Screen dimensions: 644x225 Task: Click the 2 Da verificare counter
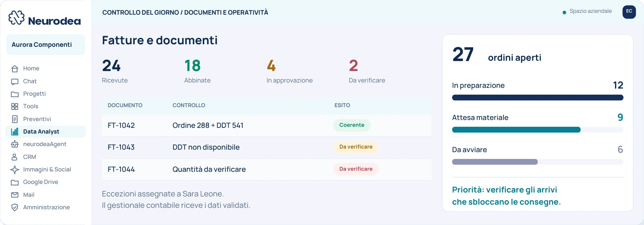click(367, 71)
